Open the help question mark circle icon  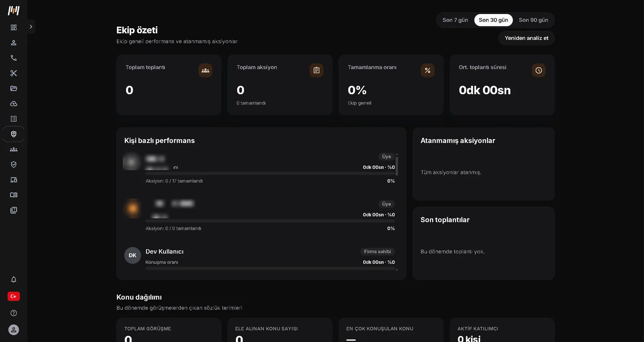(14, 313)
